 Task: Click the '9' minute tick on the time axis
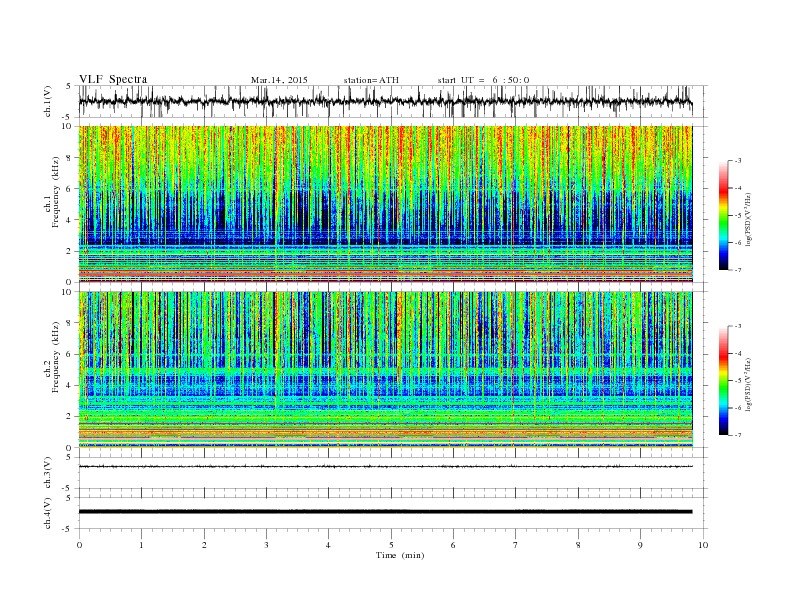coord(640,545)
